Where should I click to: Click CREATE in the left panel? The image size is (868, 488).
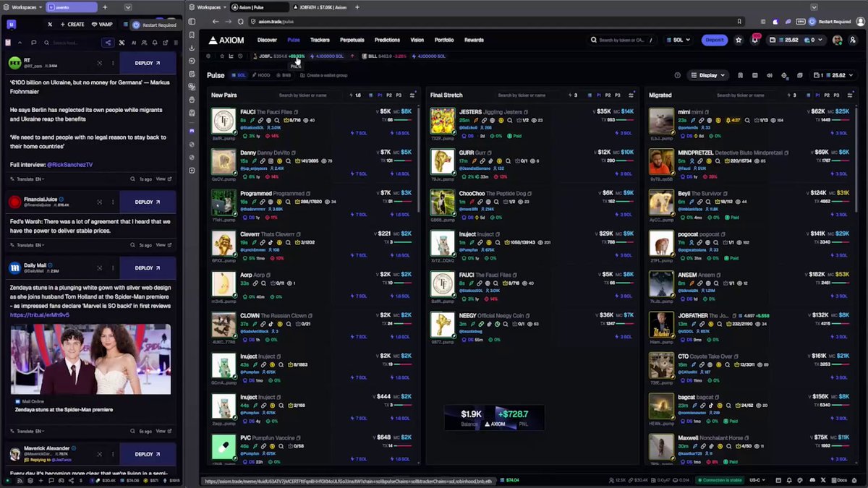coord(73,24)
